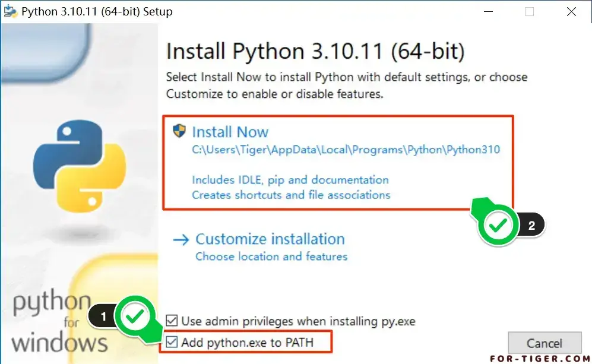The width and height of the screenshot is (592, 364).
Task: Click the Python installer icon in title bar
Action: pyautogui.click(x=11, y=11)
